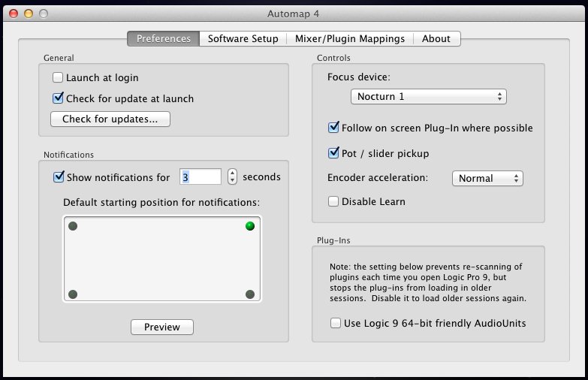Open the Mixer/Plugin Mappings tab
Image resolution: width=588 pixels, height=380 pixels.
[x=349, y=38]
